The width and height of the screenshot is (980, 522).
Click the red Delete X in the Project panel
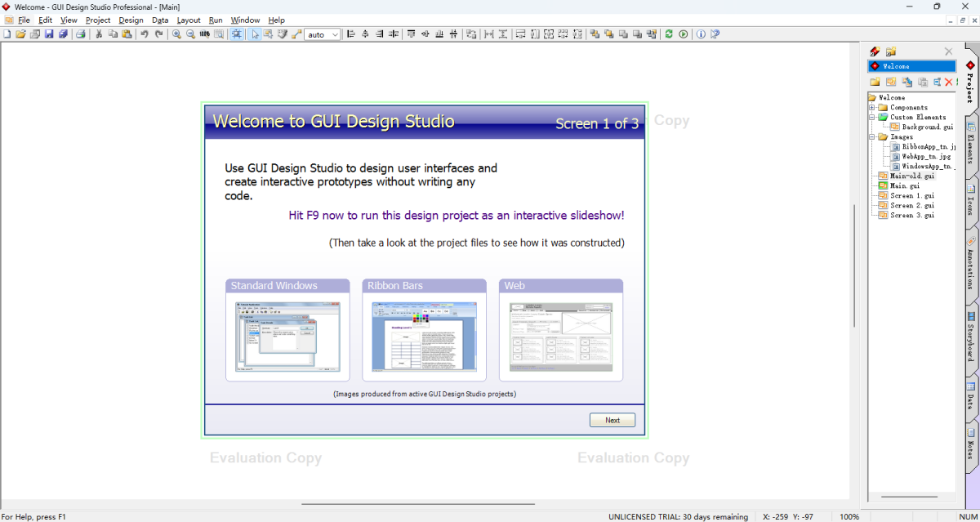pos(948,82)
